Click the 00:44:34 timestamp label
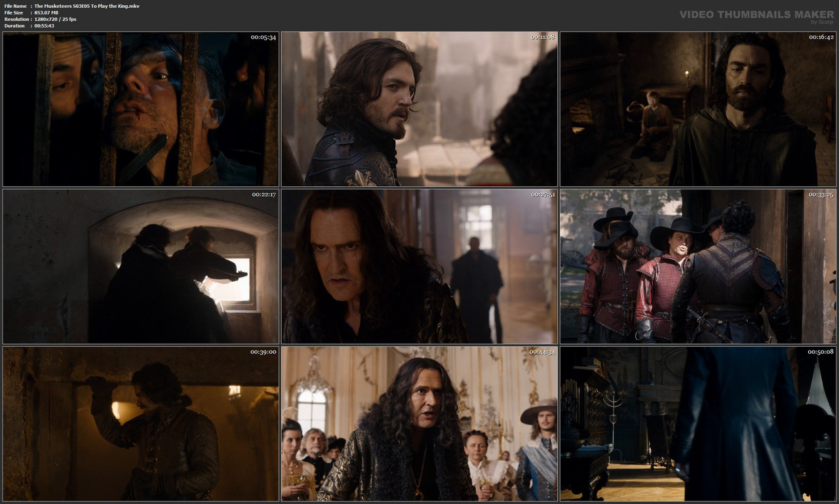This screenshot has width=839, height=504. click(x=541, y=351)
